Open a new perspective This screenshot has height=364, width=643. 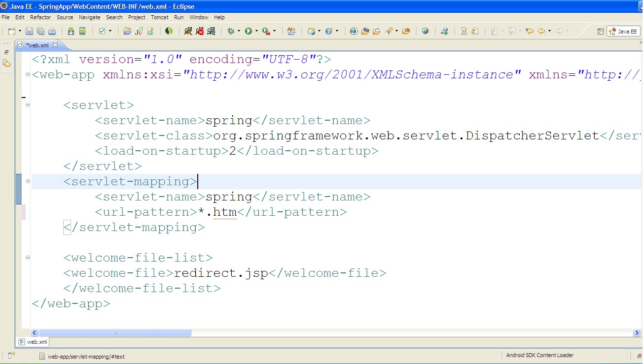pos(601,31)
